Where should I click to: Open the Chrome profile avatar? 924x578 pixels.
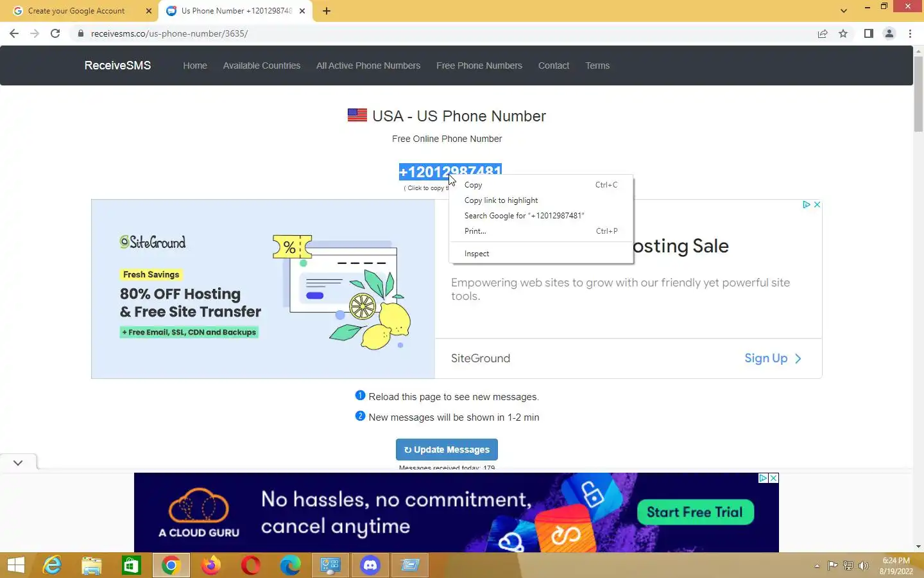pos(889,33)
